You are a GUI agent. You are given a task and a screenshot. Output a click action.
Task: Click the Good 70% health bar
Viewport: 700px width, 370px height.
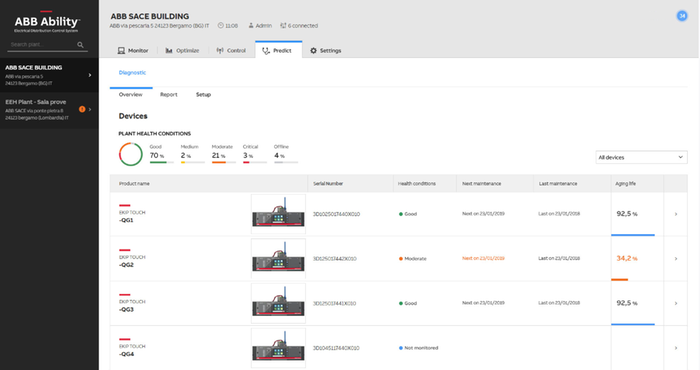coord(162,162)
